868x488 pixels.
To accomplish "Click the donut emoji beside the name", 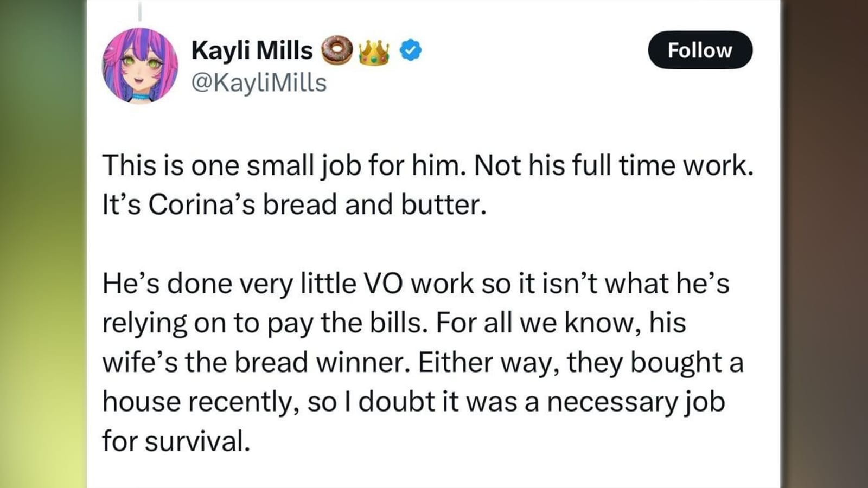I will pos(337,50).
